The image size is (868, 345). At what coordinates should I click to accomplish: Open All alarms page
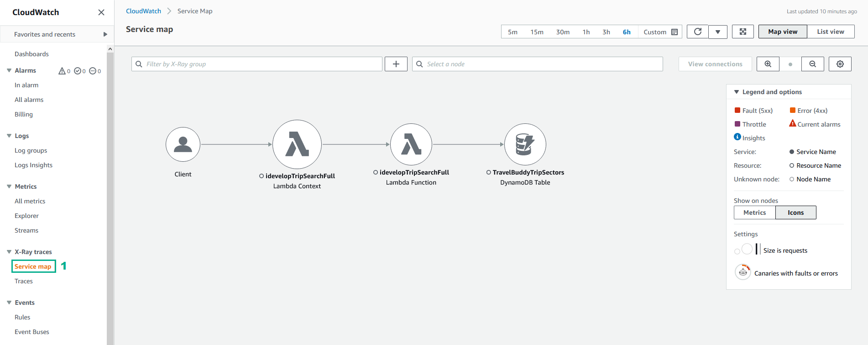coord(29,100)
